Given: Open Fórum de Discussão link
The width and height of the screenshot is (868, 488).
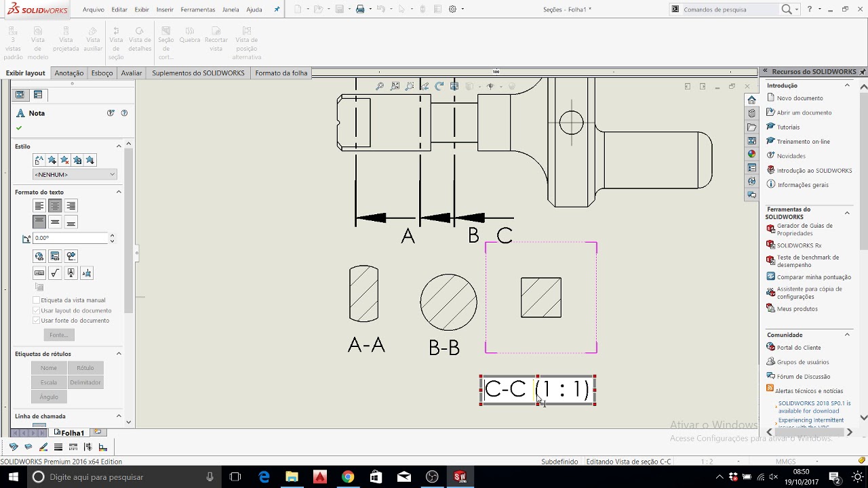Looking at the screenshot, I should pyautogui.click(x=804, y=377).
